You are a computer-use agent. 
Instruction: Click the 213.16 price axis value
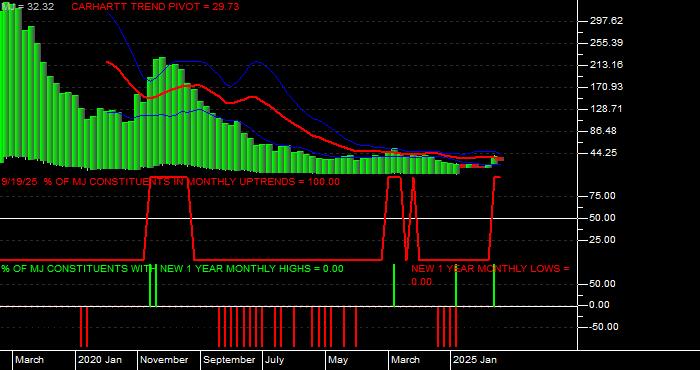606,65
